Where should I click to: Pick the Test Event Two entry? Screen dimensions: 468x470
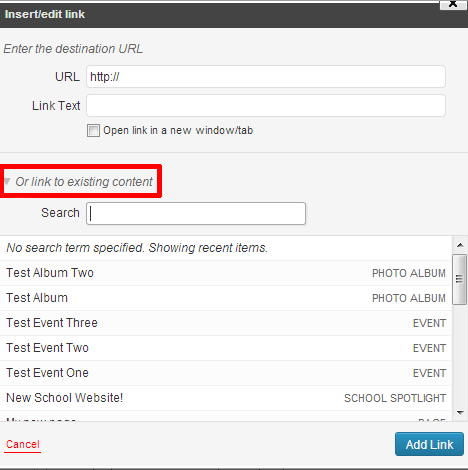click(x=226, y=348)
